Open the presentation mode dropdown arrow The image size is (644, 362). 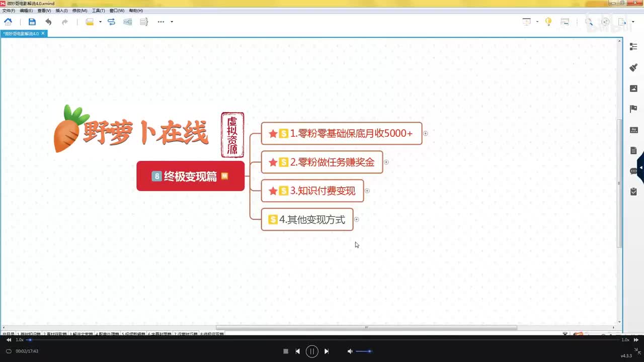(537, 22)
